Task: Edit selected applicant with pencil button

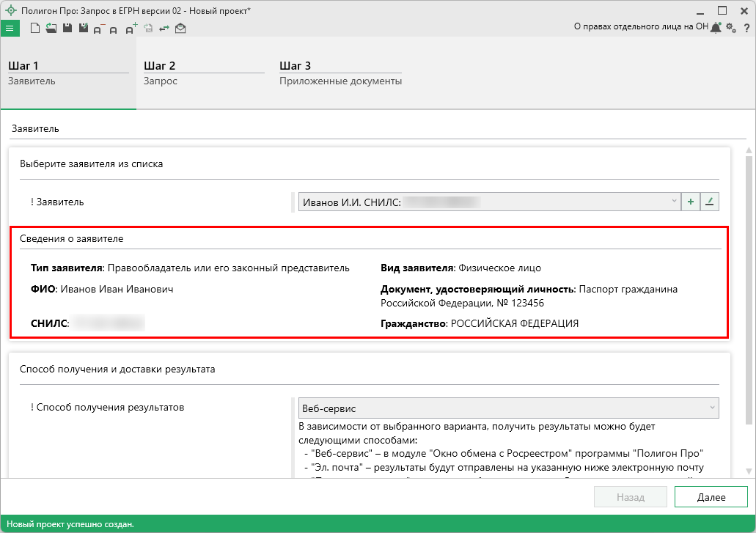Action: [x=709, y=202]
